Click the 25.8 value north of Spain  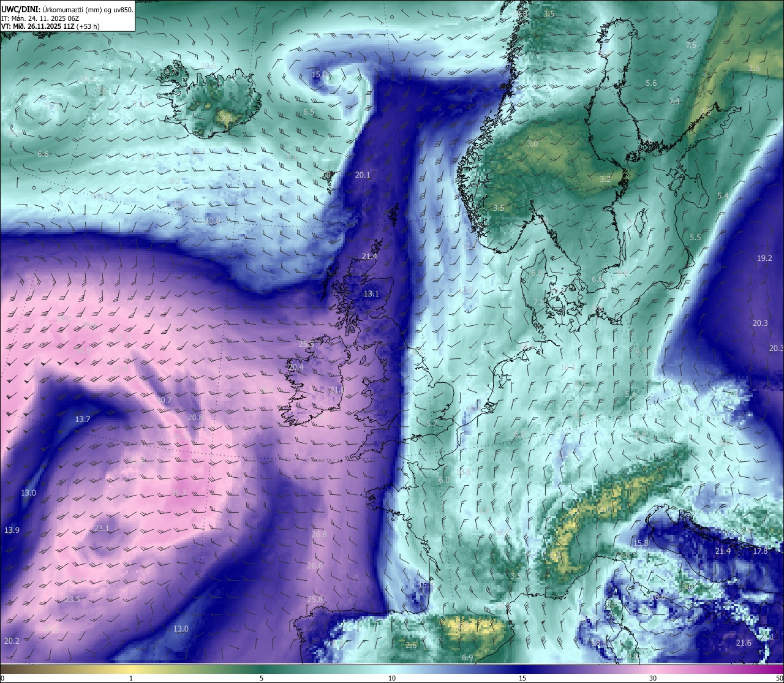(315, 599)
